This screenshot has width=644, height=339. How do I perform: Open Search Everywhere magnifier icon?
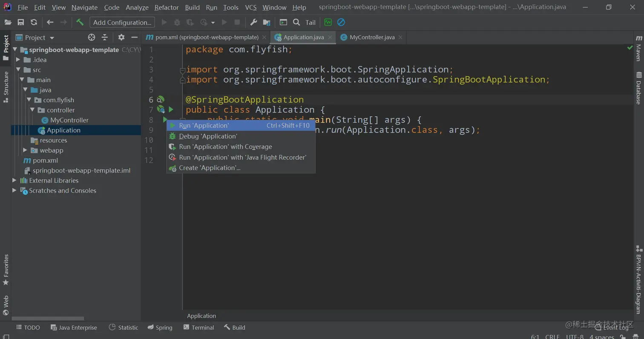click(296, 22)
